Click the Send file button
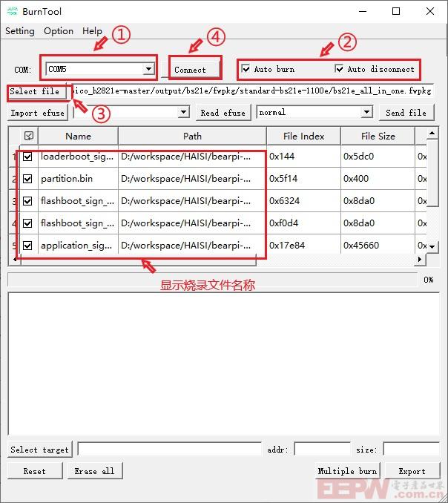The width and height of the screenshot is (448, 503). 406,113
